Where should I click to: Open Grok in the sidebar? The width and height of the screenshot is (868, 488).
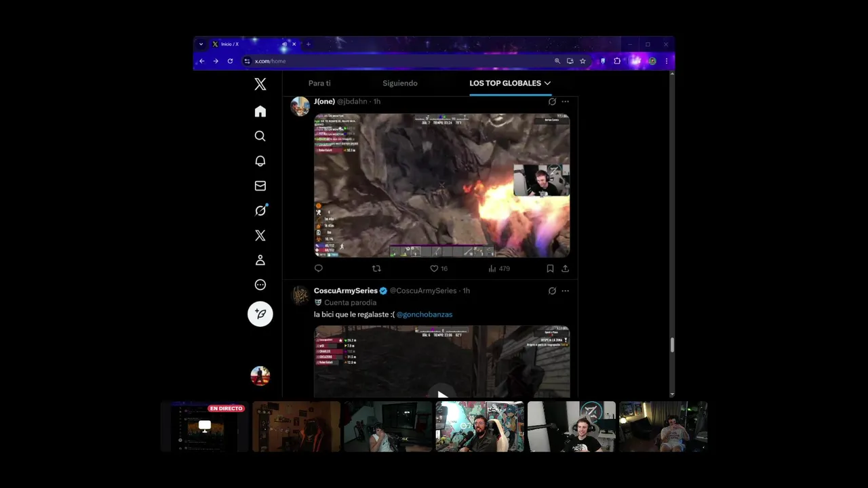click(260, 210)
